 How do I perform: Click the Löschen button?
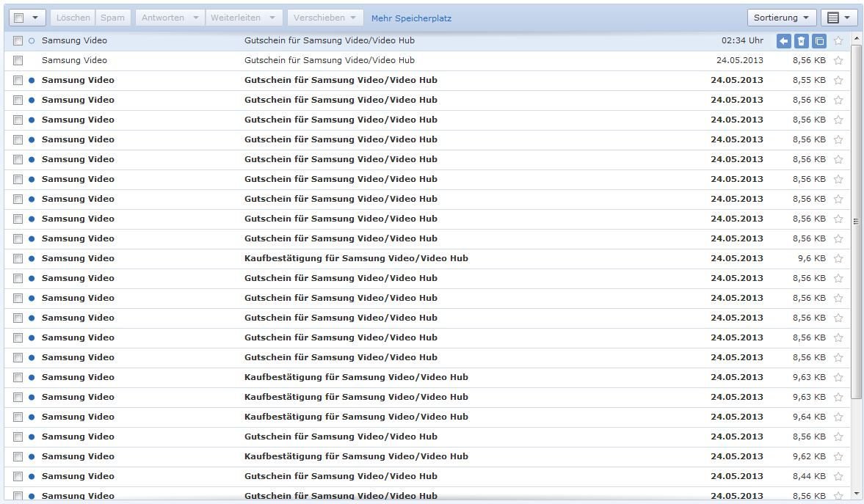tap(73, 18)
